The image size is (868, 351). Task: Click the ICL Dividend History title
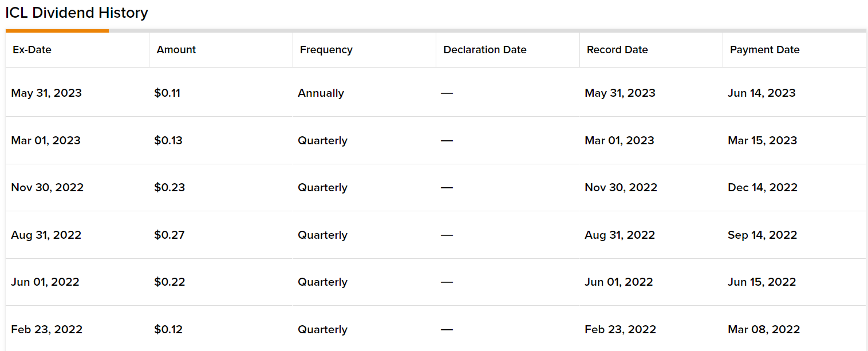click(x=77, y=13)
